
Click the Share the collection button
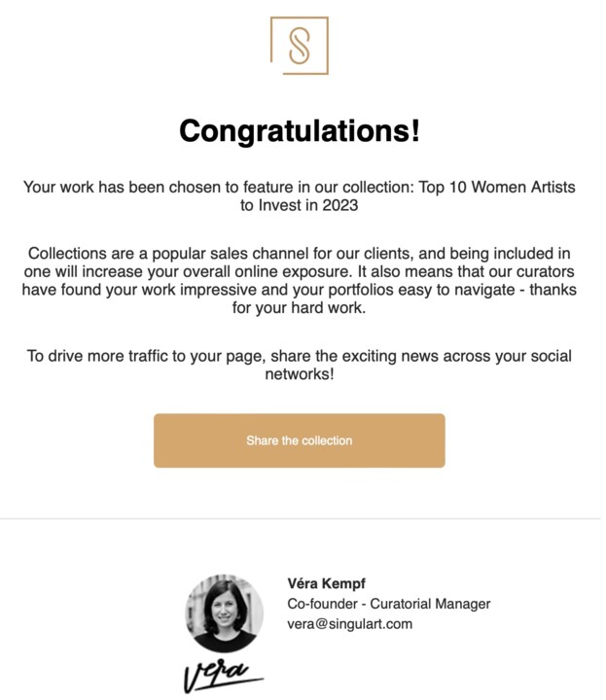(x=300, y=440)
